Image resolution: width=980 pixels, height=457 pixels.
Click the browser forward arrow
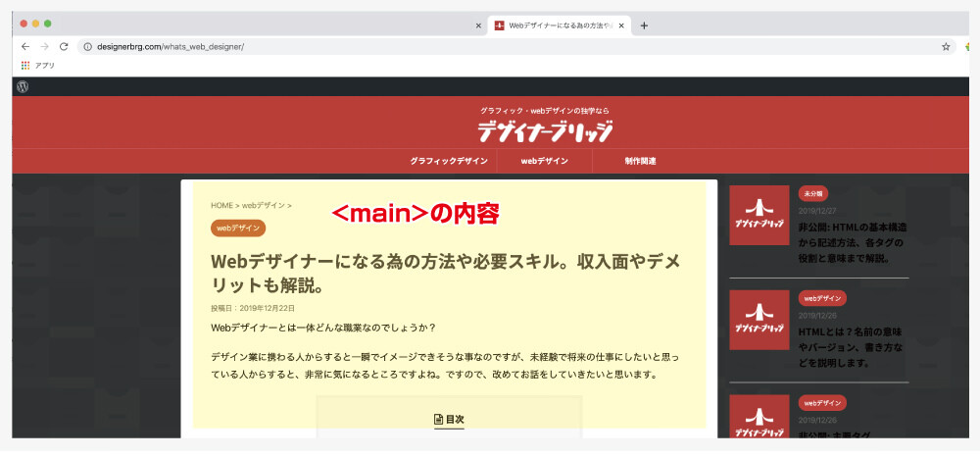(x=44, y=46)
